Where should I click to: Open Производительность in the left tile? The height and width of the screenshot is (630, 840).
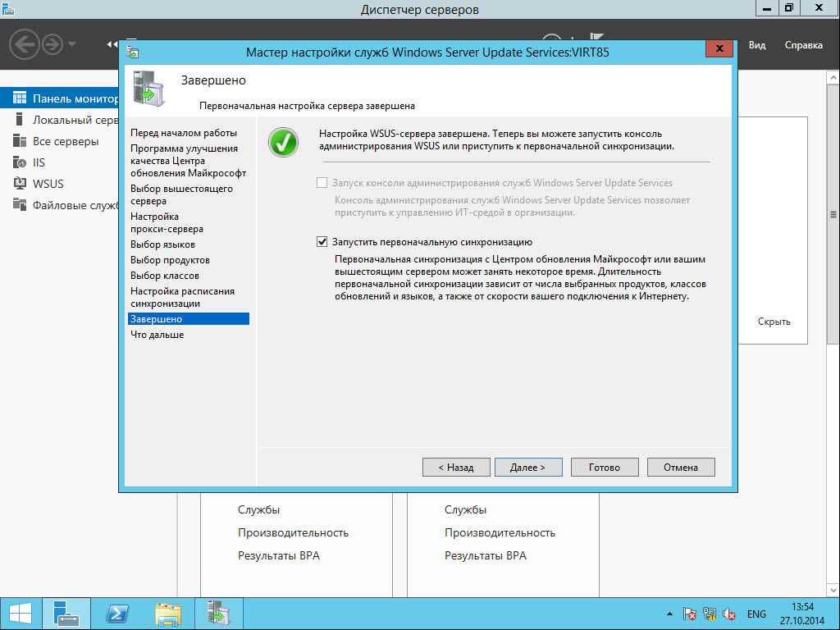coord(293,532)
